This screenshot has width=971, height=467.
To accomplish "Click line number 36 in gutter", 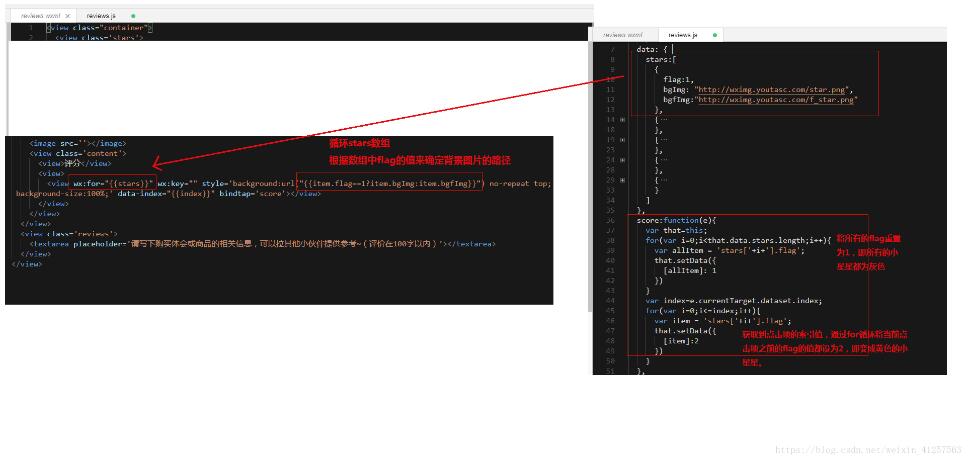I will 611,220.
